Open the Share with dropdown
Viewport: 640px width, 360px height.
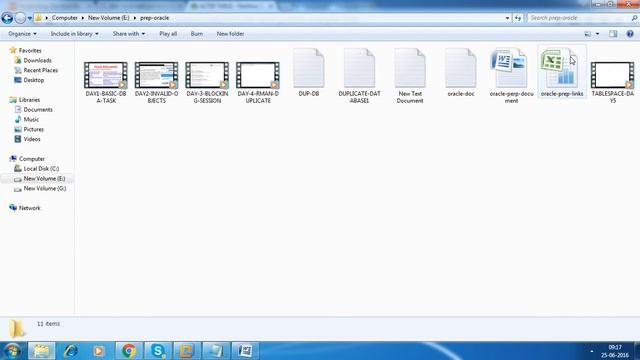(129, 34)
